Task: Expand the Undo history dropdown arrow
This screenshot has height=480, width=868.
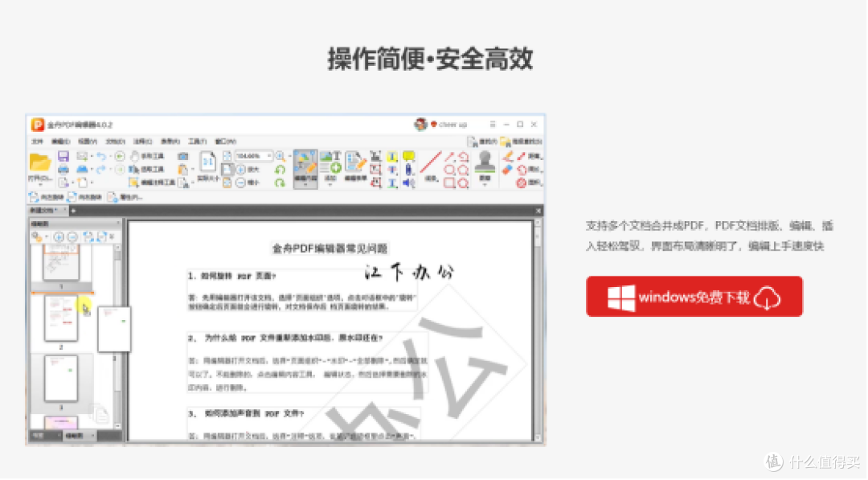Action: [111, 156]
